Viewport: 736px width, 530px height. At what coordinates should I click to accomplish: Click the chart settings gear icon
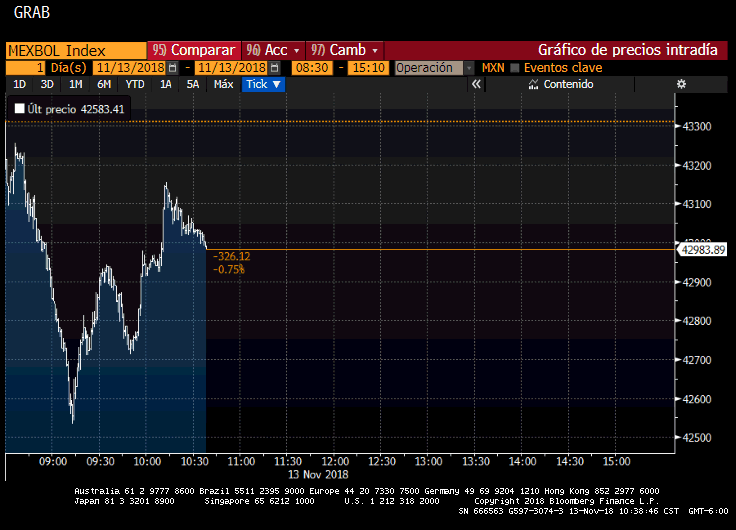pyautogui.click(x=681, y=84)
